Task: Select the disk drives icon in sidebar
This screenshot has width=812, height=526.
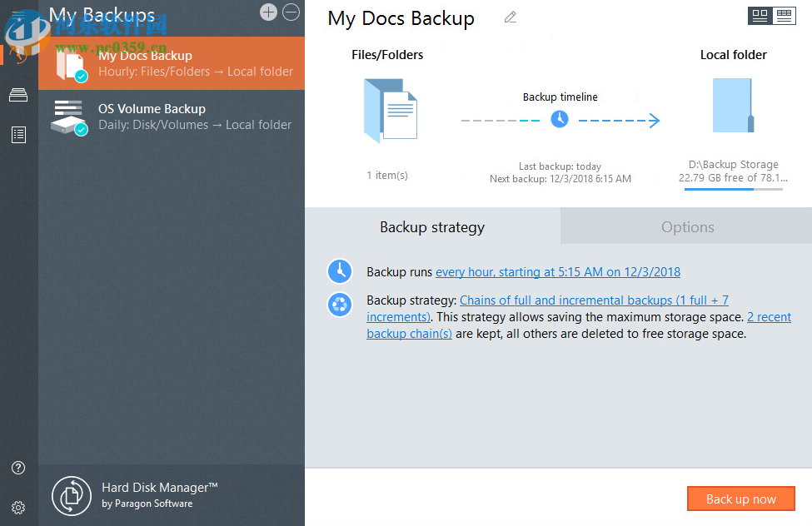Action: [18, 94]
